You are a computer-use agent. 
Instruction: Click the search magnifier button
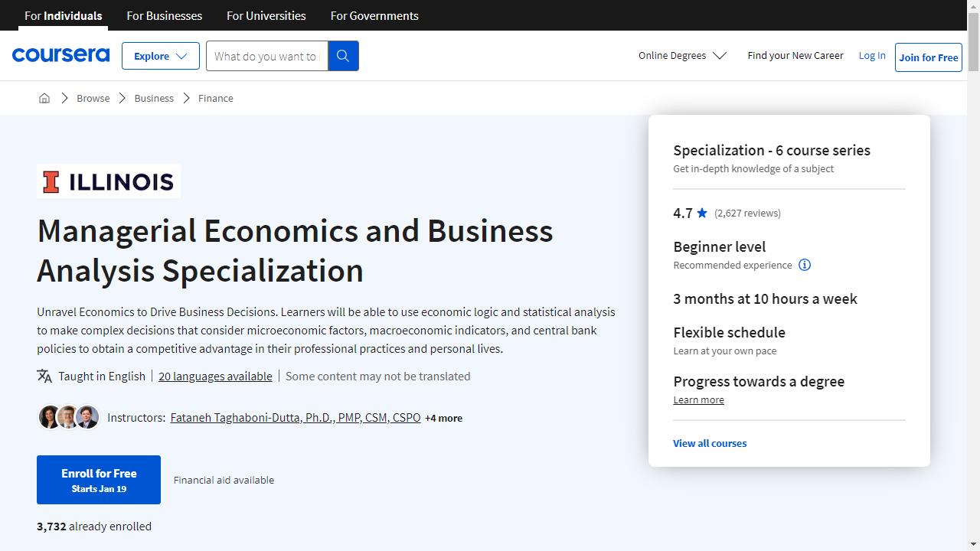[343, 56]
